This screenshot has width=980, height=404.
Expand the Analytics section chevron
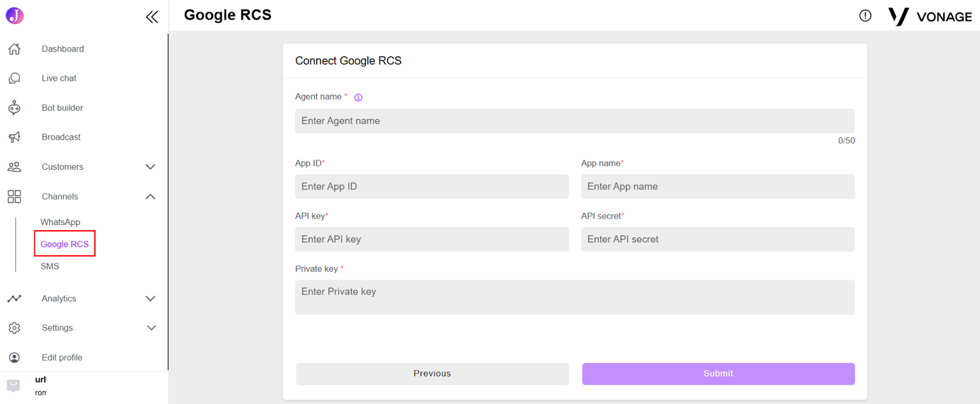point(150,299)
